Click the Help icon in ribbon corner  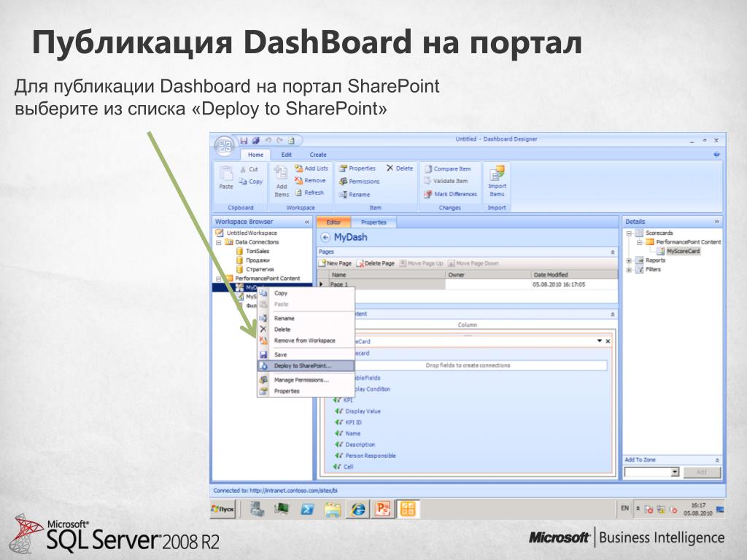716,155
